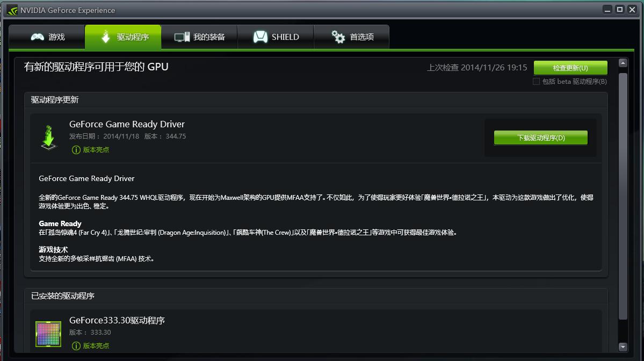The width and height of the screenshot is (644, 361).
Task: Click the 版本 333.30 text
Action: tap(90, 332)
